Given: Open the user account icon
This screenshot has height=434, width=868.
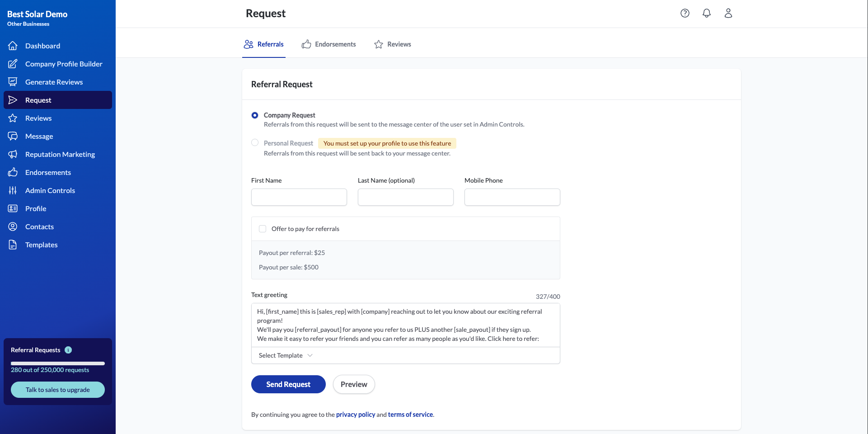Looking at the screenshot, I should (x=728, y=13).
